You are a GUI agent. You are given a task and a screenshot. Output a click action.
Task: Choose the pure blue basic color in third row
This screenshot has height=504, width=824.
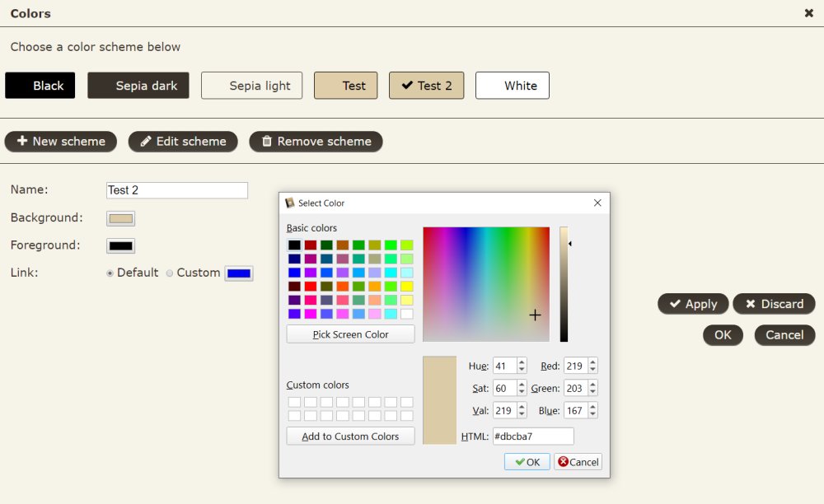click(294, 273)
